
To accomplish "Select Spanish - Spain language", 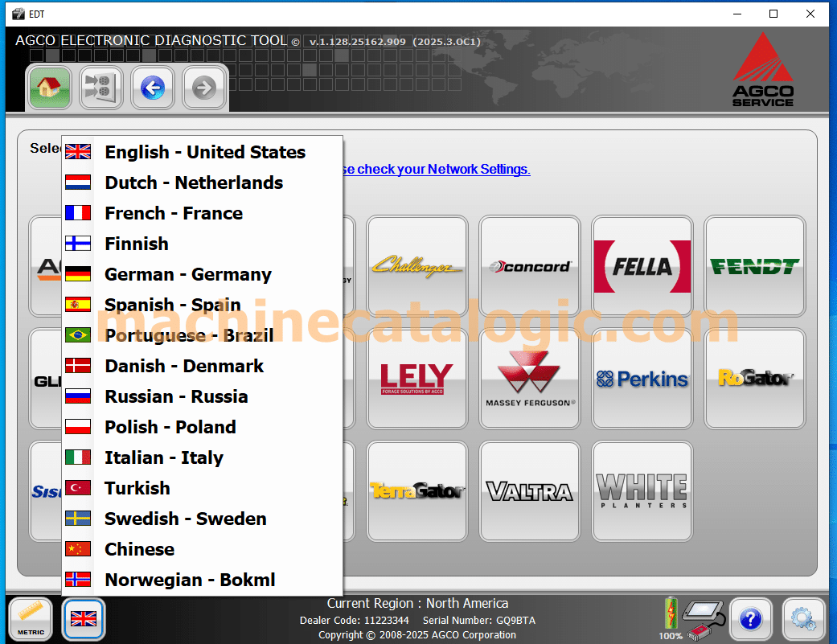I will pos(203,305).
